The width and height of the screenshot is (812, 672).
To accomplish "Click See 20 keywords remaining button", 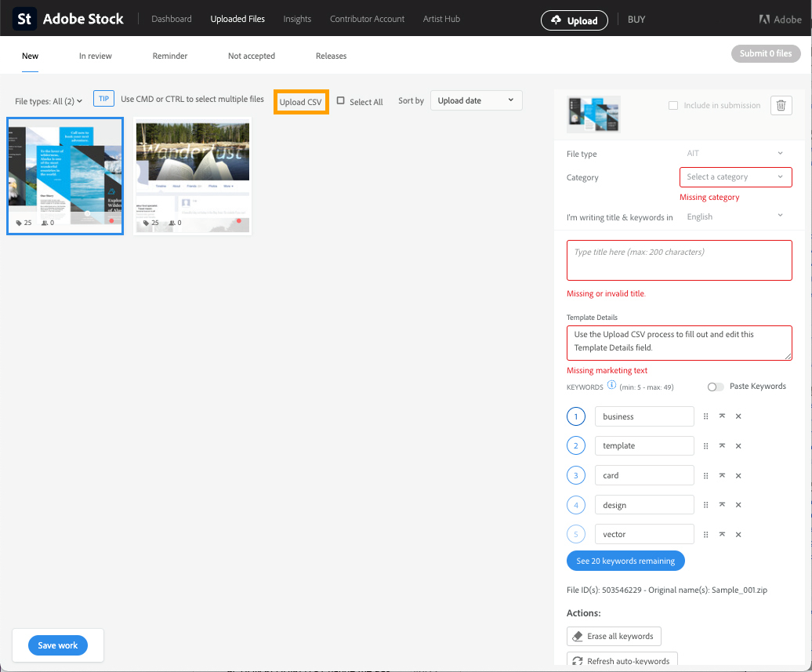I will tap(625, 561).
